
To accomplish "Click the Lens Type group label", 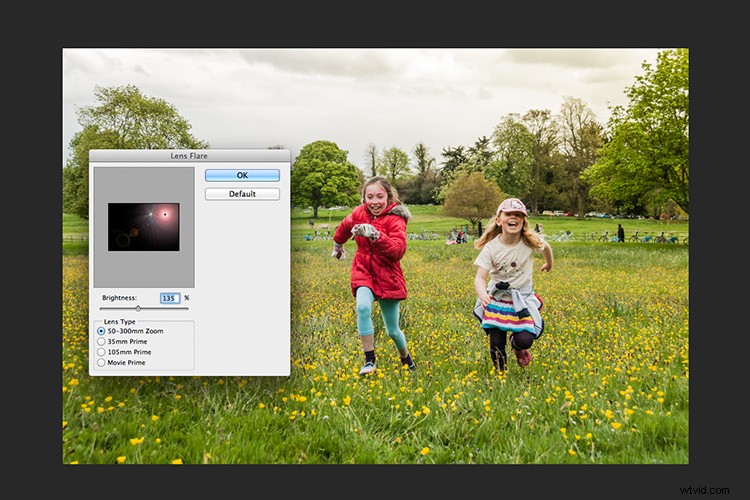I will click(120, 322).
